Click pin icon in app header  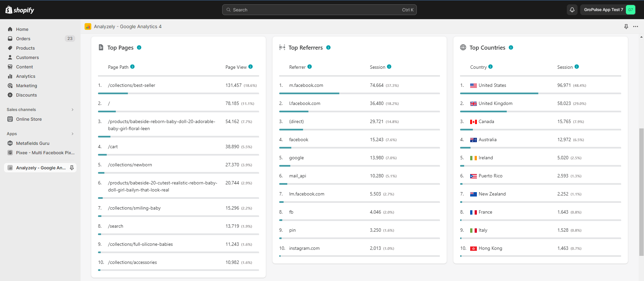[626, 26]
